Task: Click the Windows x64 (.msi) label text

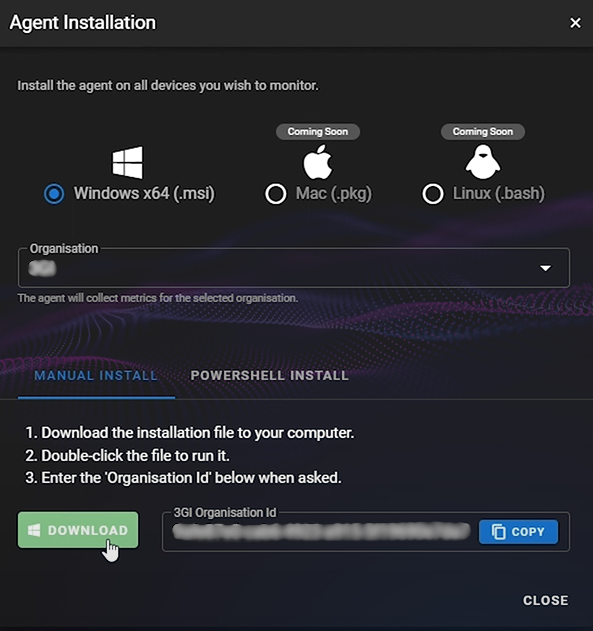Action: 144,194
